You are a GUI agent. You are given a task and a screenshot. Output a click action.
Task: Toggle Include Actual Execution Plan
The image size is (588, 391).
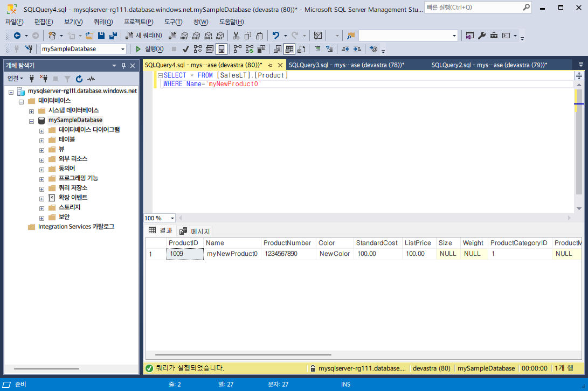[237, 48]
